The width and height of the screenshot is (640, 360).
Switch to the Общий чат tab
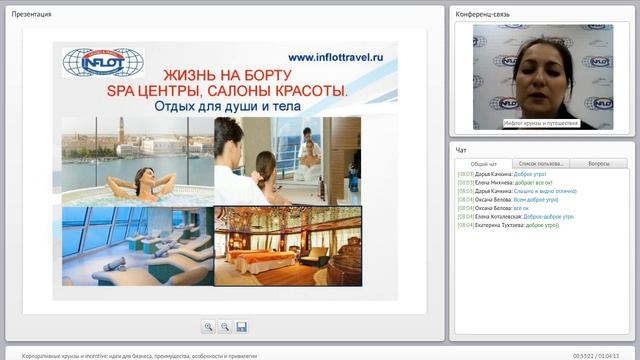click(484, 164)
